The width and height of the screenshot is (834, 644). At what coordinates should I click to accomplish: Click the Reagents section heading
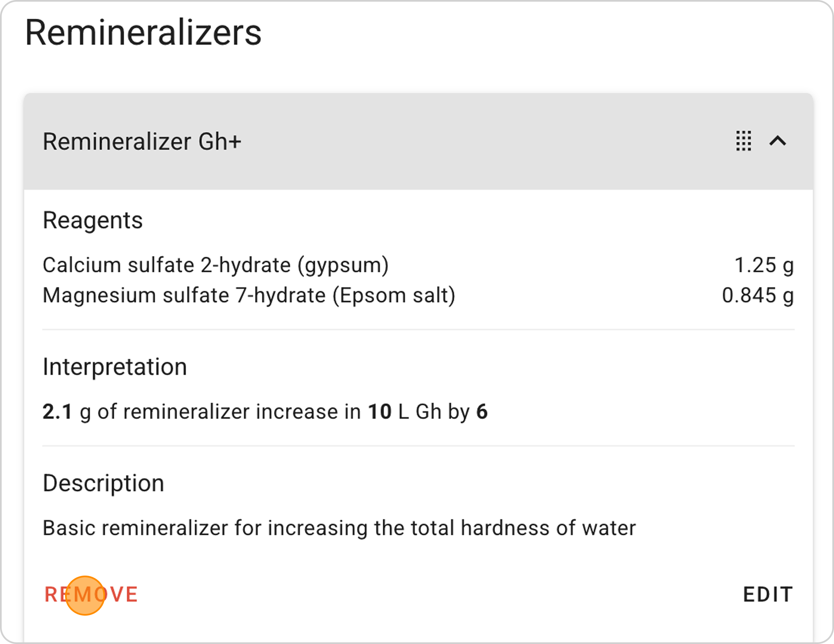click(93, 220)
